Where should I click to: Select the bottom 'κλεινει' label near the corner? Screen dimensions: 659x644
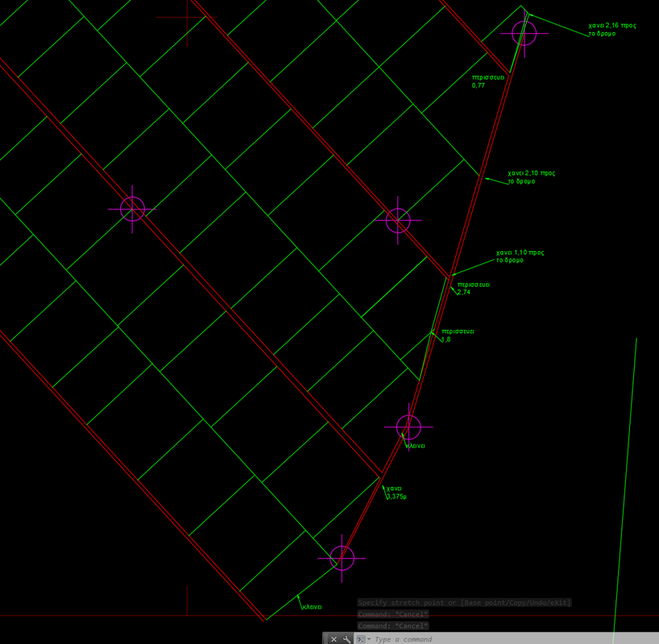(x=312, y=606)
